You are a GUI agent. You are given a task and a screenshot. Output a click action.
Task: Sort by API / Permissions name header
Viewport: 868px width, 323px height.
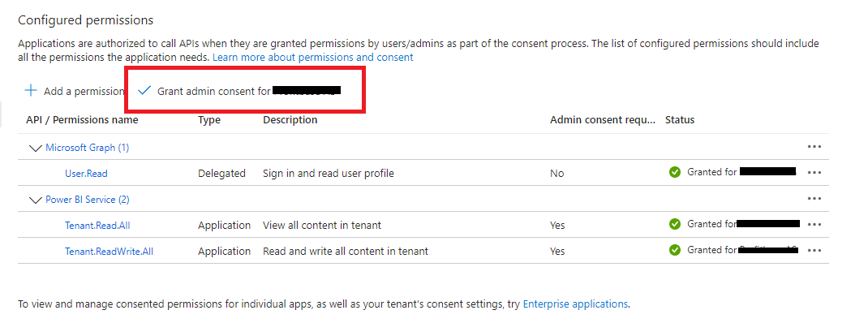pos(82,119)
